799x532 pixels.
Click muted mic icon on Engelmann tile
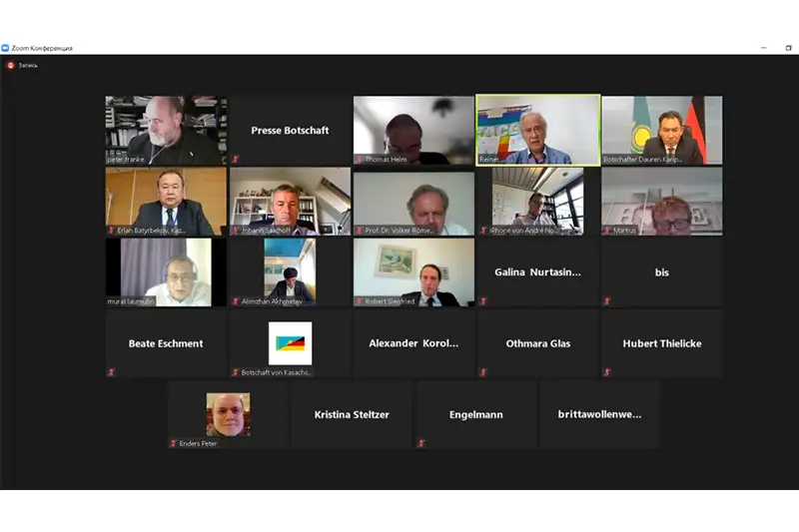421,443
